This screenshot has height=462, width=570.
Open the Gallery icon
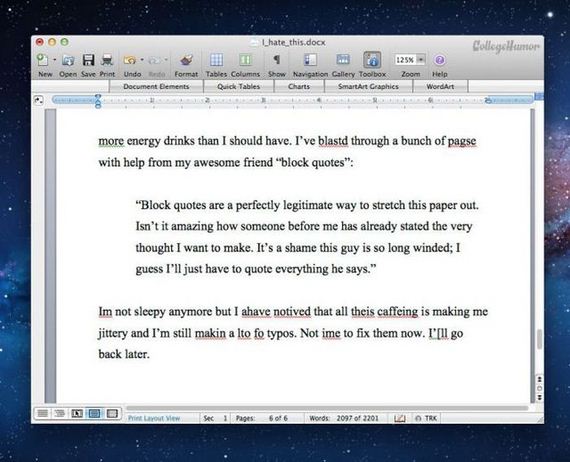tap(343, 60)
